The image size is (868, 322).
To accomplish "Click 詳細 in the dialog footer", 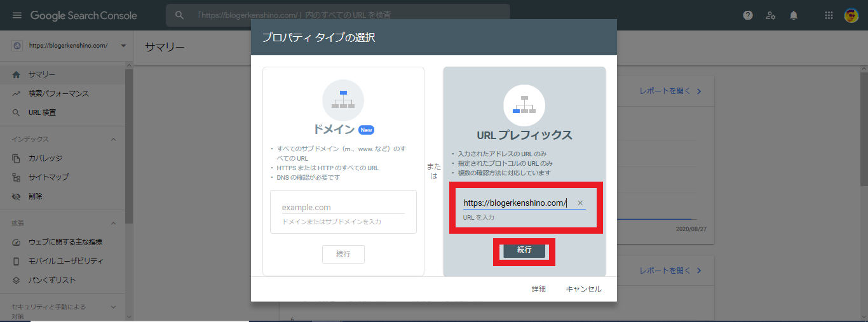I will 539,289.
